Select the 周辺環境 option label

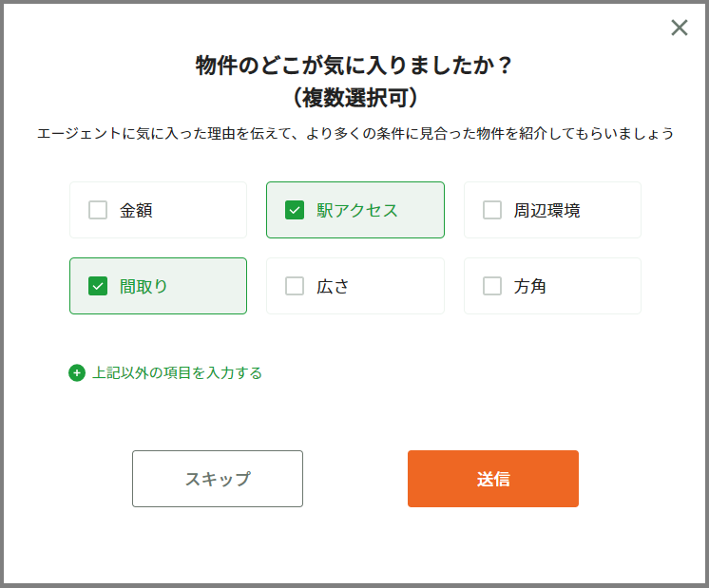(546, 210)
